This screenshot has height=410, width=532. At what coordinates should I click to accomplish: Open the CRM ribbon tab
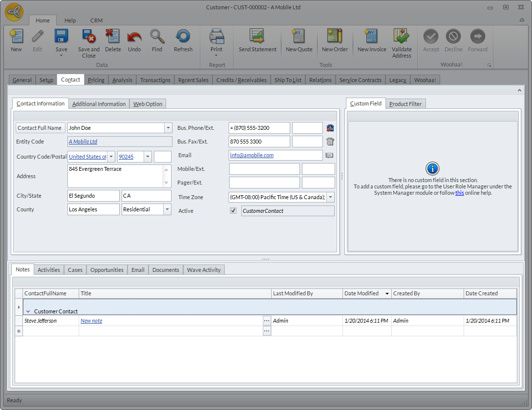click(x=96, y=20)
